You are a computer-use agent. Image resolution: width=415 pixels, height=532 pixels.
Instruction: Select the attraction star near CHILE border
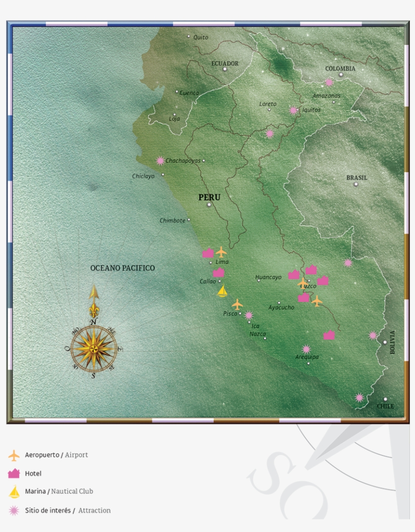pos(359,398)
